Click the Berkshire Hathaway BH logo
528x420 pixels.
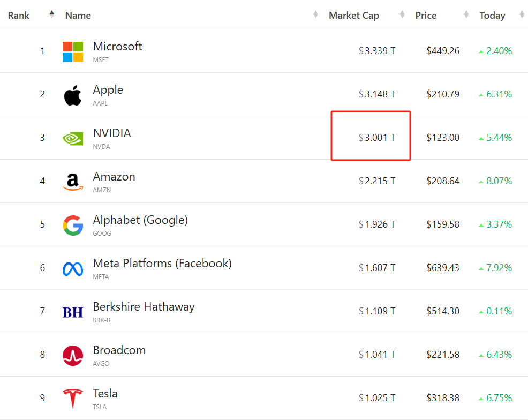pos(73,312)
